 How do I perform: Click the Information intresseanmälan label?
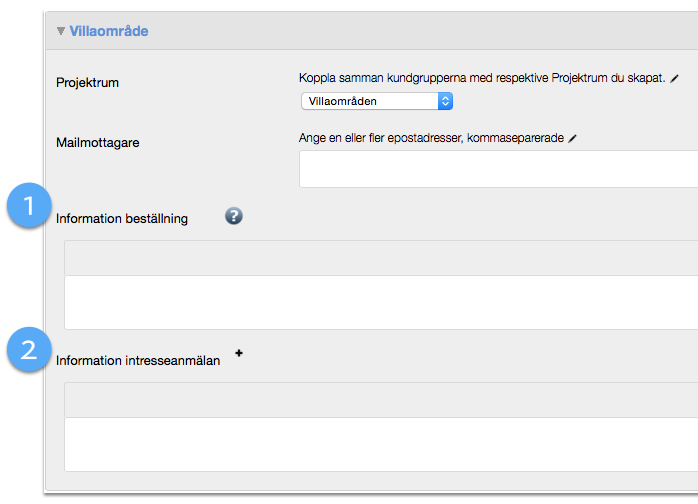coord(138,360)
